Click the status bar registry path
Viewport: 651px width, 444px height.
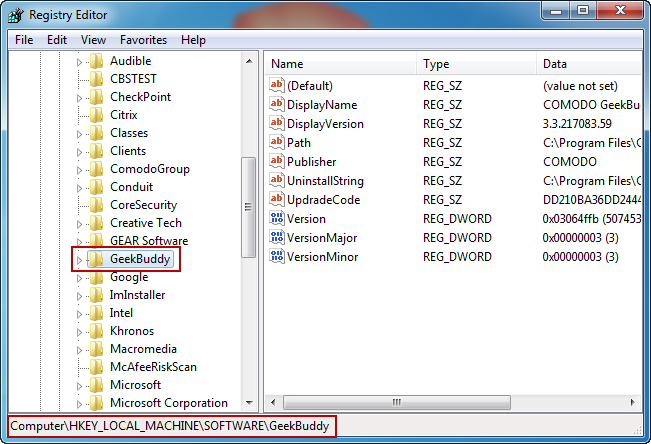170,426
